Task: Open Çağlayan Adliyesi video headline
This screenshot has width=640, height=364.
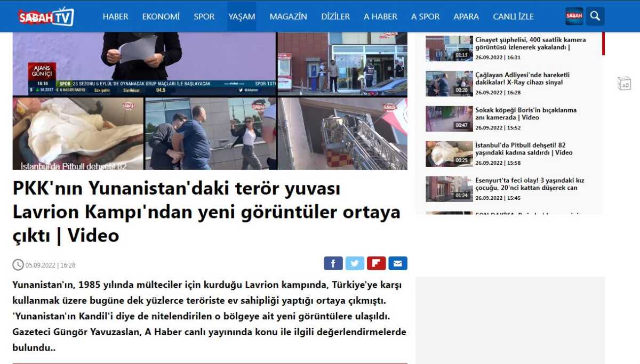Action: click(523, 79)
